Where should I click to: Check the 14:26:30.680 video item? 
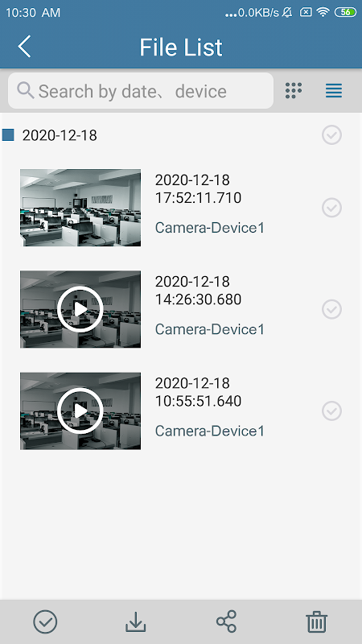[331, 309]
